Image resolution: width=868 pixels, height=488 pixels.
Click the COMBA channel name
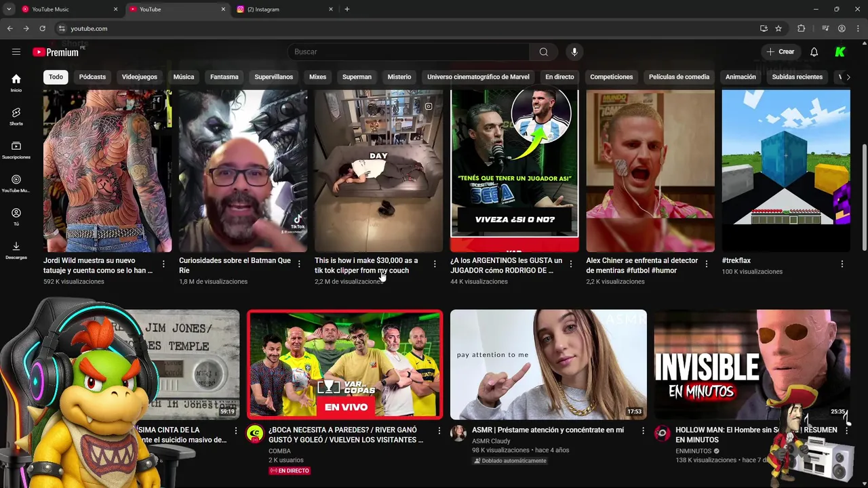(279, 451)
